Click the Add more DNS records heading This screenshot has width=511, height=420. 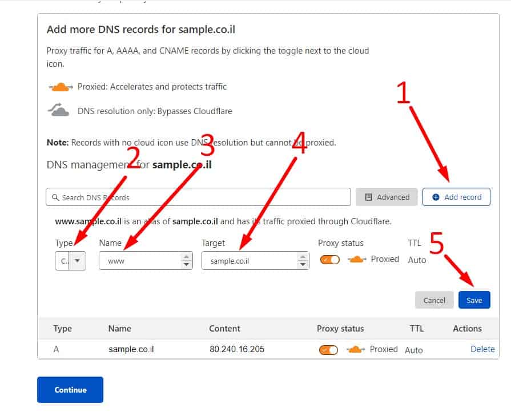click(141, 29)
